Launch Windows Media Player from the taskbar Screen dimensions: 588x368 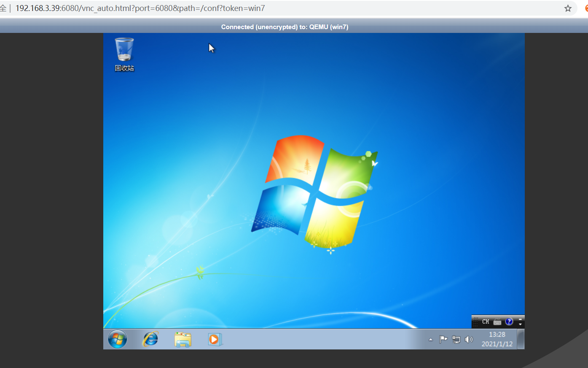click(215, 339)
